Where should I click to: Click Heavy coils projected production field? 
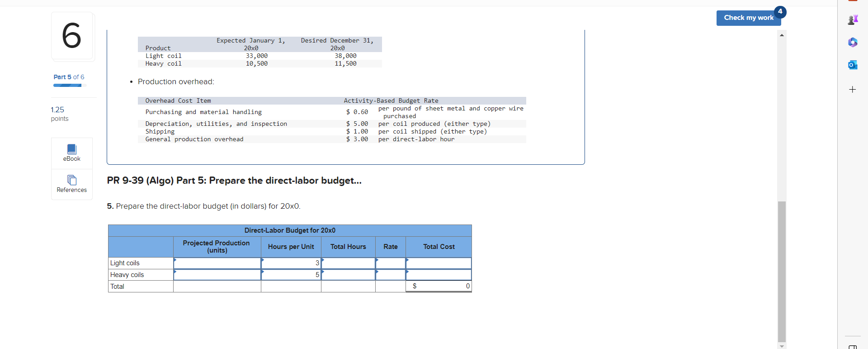(217, 275)
